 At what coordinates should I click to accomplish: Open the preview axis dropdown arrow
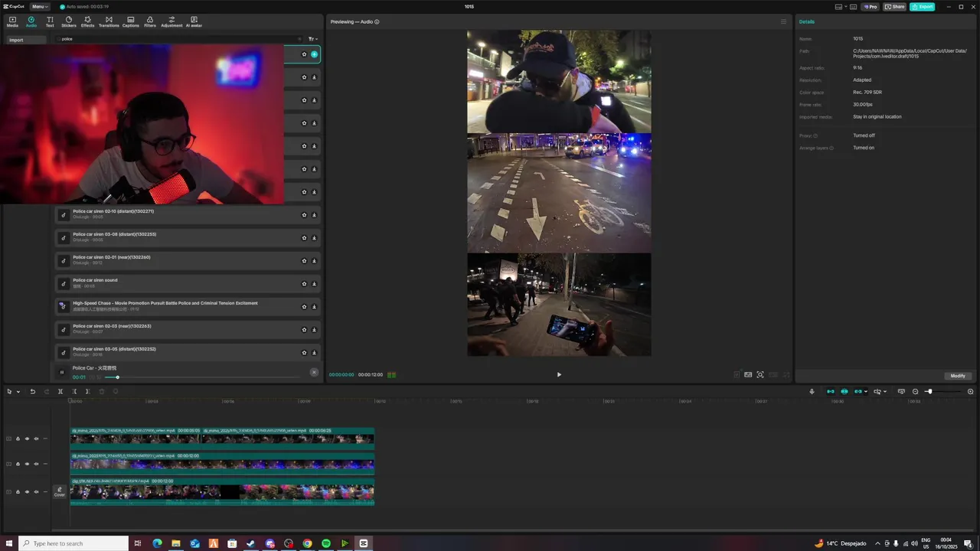(x=885, y=392)
